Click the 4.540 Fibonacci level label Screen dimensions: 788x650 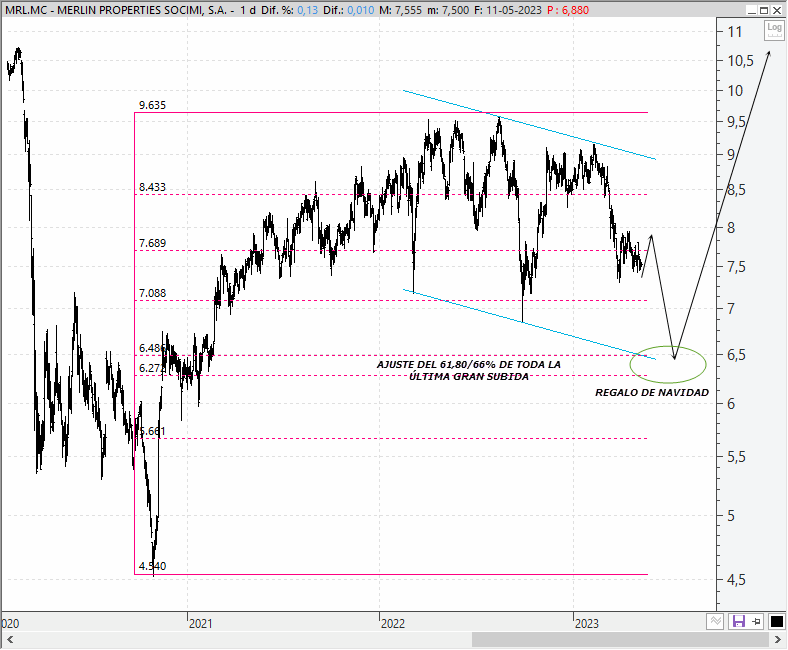tap(152, 566)
